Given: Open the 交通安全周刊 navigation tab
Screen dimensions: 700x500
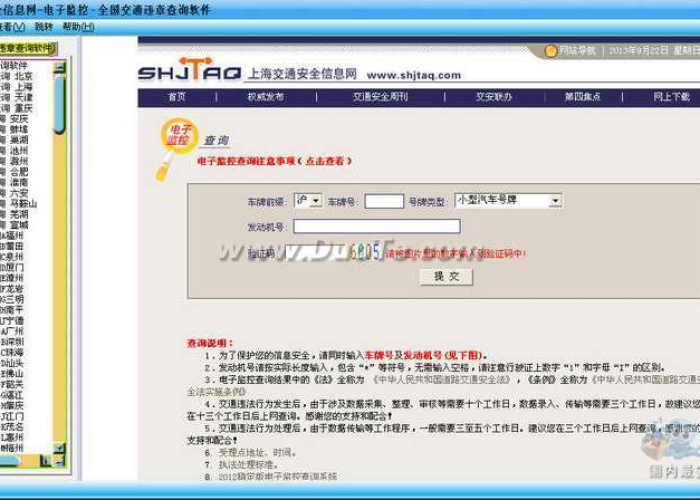Looking at the screenshot, I should coord(380,97).
